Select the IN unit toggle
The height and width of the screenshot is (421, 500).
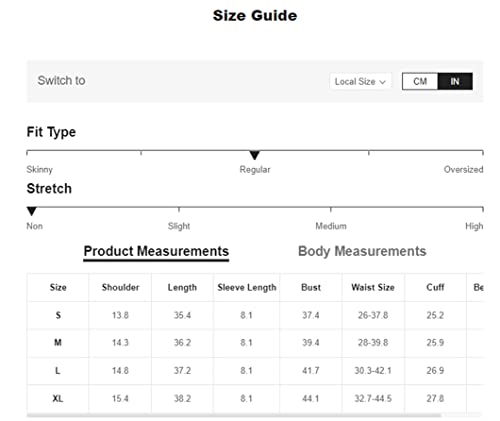(455, 81)
